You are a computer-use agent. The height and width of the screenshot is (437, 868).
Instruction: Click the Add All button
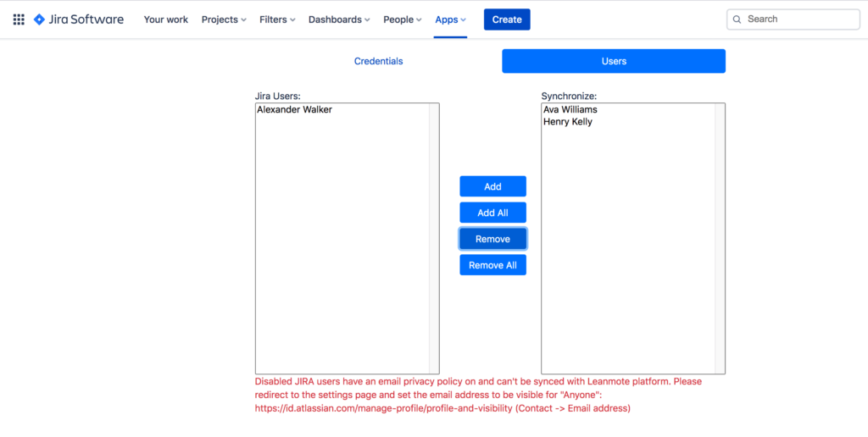point(492,213)
